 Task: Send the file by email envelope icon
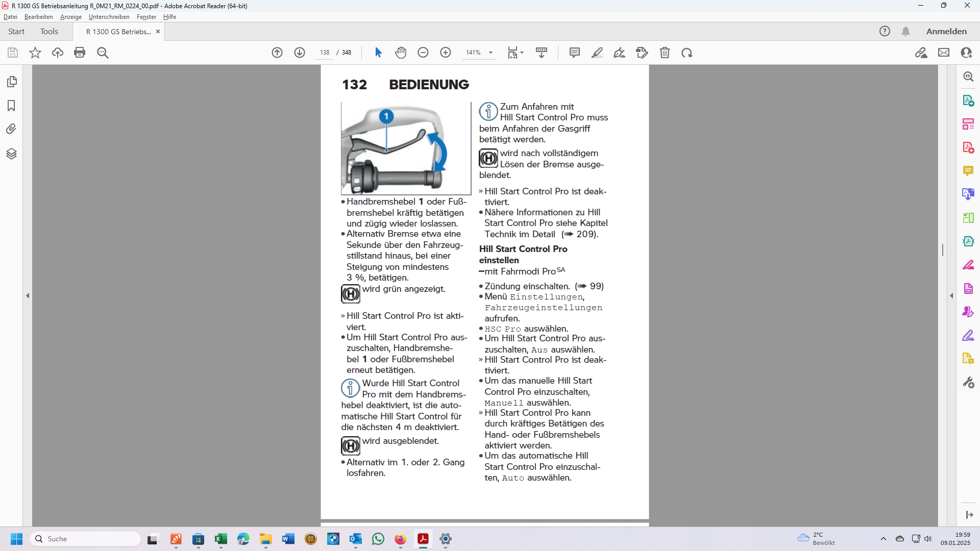(x=944, y=53)
